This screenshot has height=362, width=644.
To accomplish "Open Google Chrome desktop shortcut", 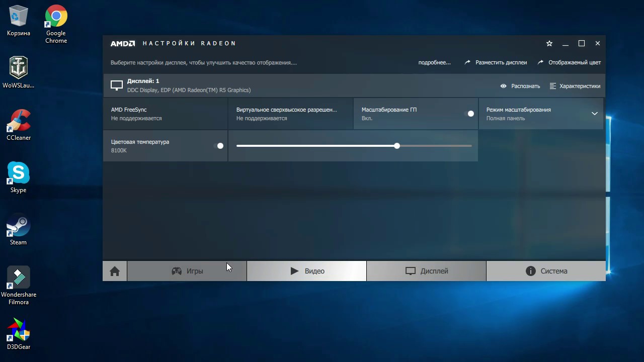I will (x=56, y=24).
